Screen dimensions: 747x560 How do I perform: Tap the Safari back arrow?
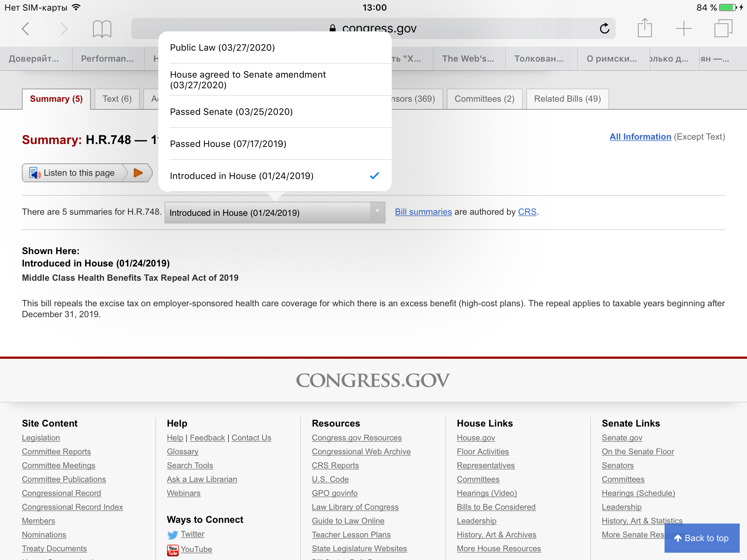tap(25, 28)
